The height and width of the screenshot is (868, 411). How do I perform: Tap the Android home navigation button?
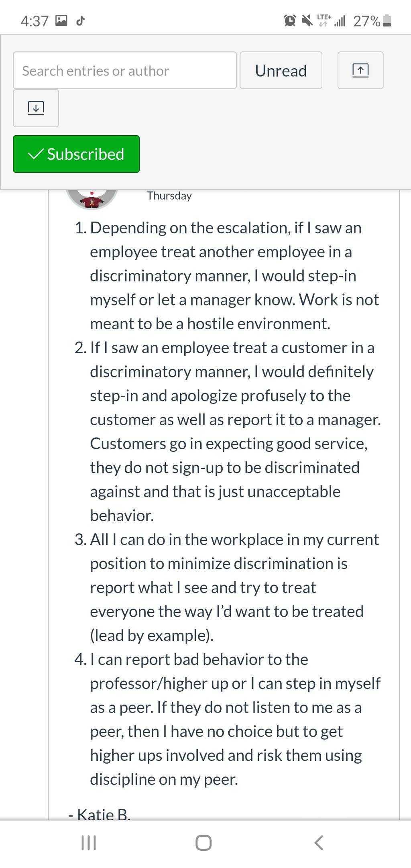click(203, 843)
